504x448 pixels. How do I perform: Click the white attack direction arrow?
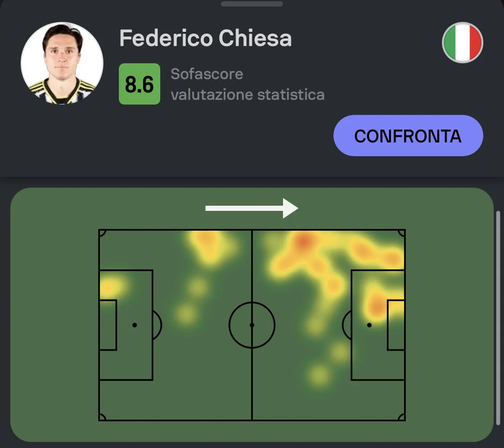(252, 208)
